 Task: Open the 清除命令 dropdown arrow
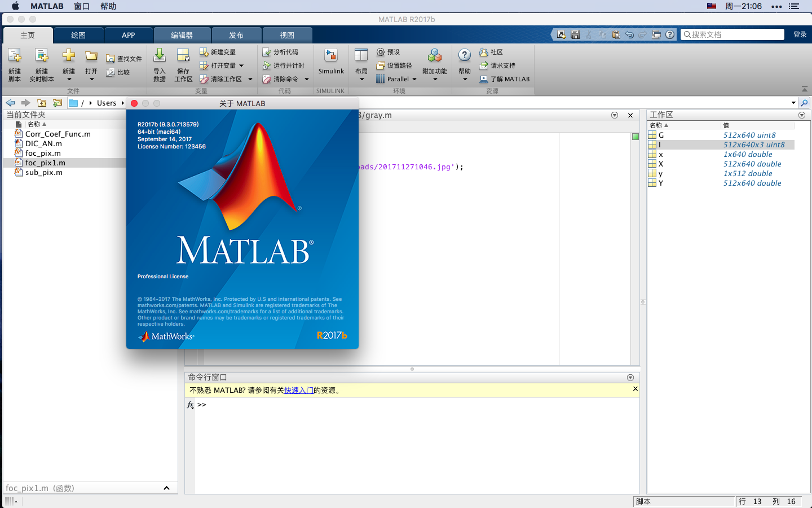(x=307, y=79)
